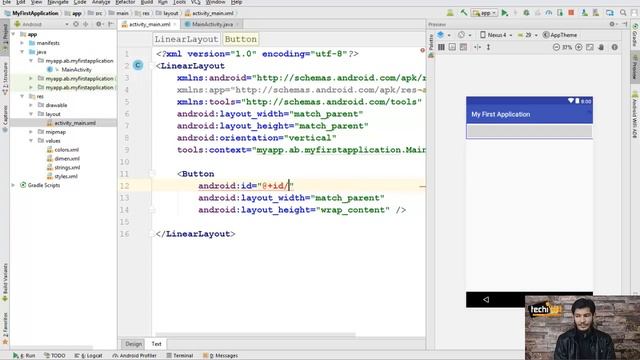Image resolution: width=640 pixels, height=360 pixels.
Task: Zoom out the layout preview
Action: pyautogui.click(x=556, y=47)
